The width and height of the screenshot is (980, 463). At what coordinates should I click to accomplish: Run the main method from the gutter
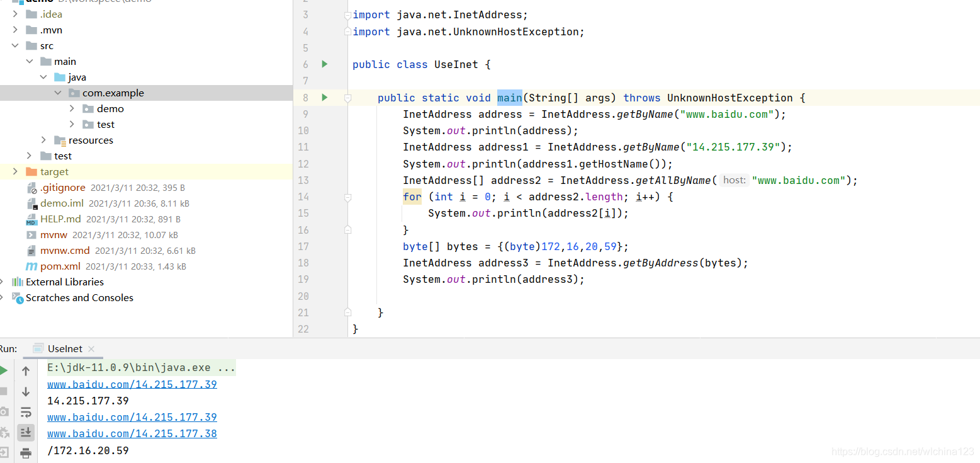(325, 97)
